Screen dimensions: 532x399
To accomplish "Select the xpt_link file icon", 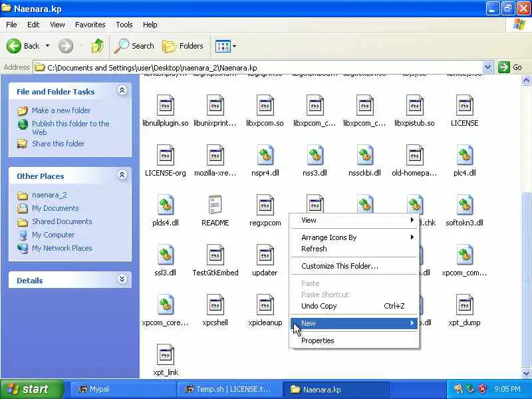I will point(165,355).
